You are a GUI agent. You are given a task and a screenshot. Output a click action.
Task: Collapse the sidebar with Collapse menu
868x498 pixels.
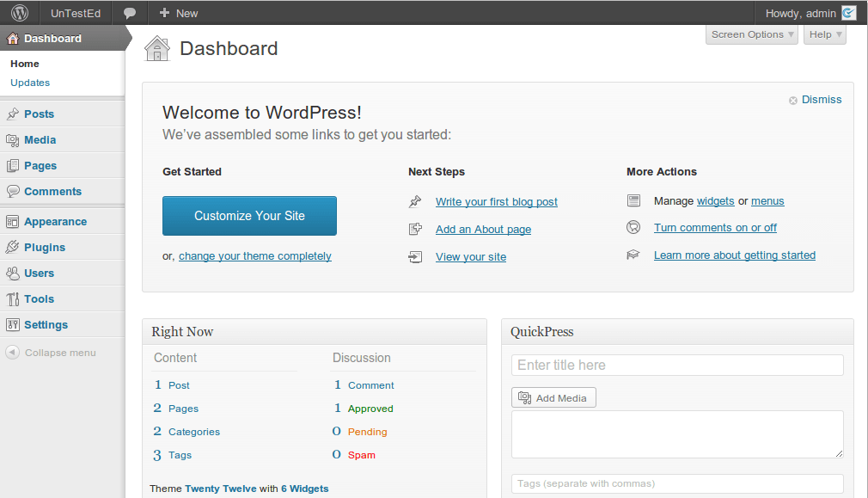click(x=60, y=353)
